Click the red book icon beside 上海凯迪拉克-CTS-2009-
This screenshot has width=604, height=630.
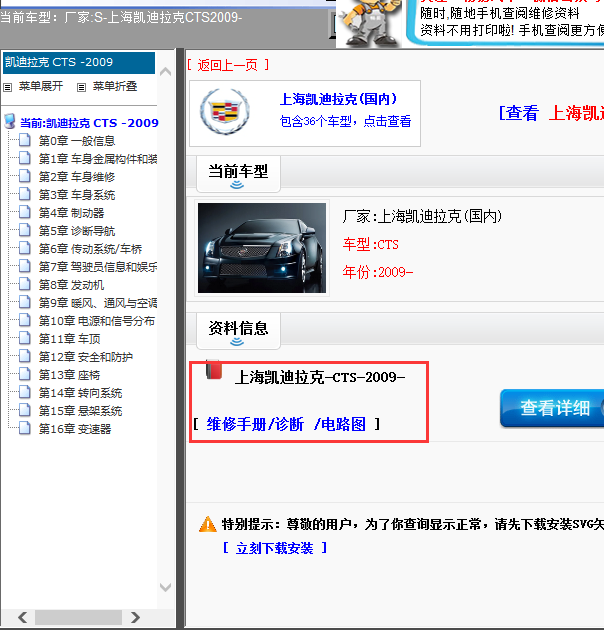[214, 370]
